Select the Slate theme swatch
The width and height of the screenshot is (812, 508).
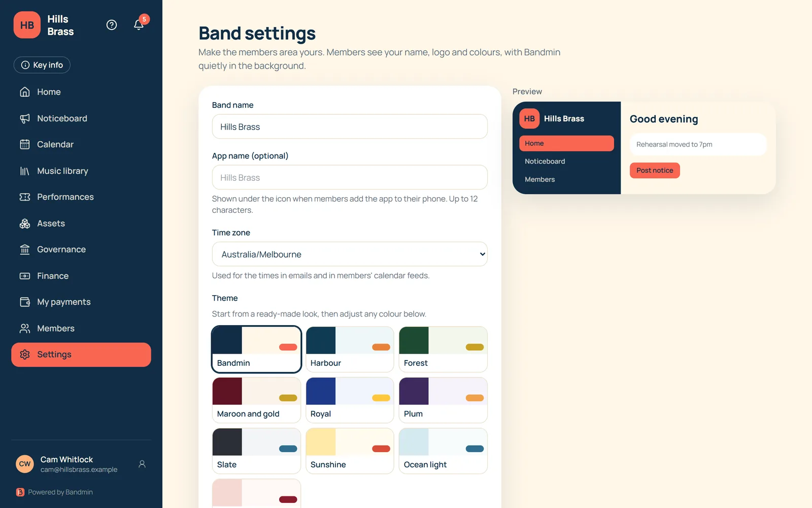(x=256, y=451)
